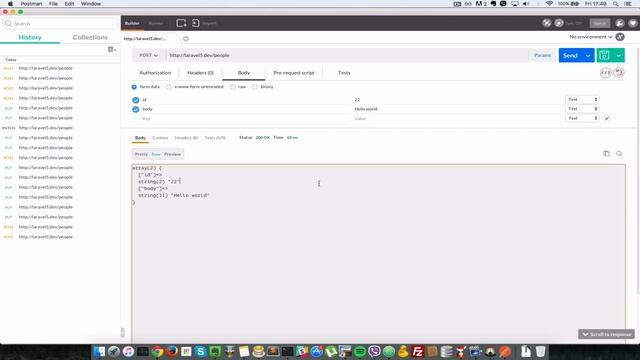The image size is (640, 360).
Task: Click the satellite interceptor icon
Action: (x=547, y=23)
